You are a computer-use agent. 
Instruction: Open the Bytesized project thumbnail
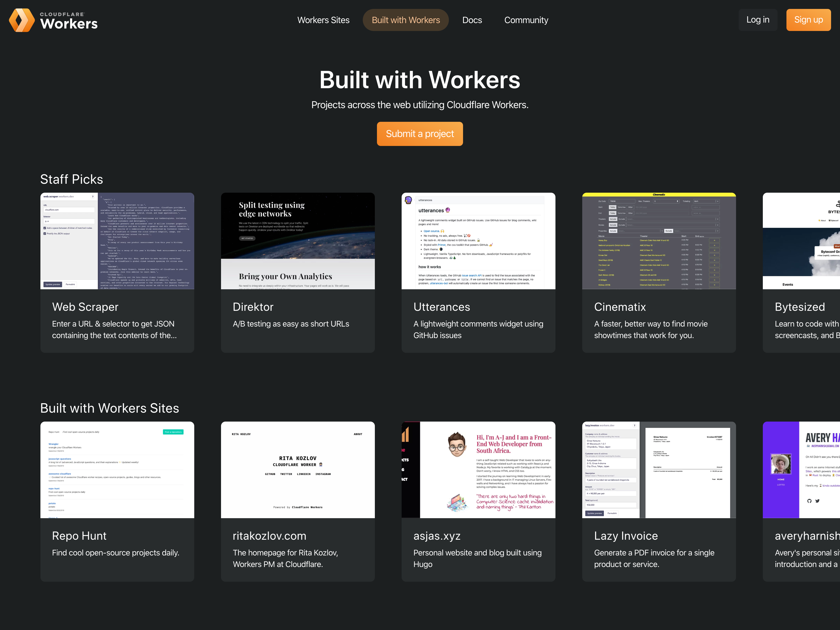point(801,241)
